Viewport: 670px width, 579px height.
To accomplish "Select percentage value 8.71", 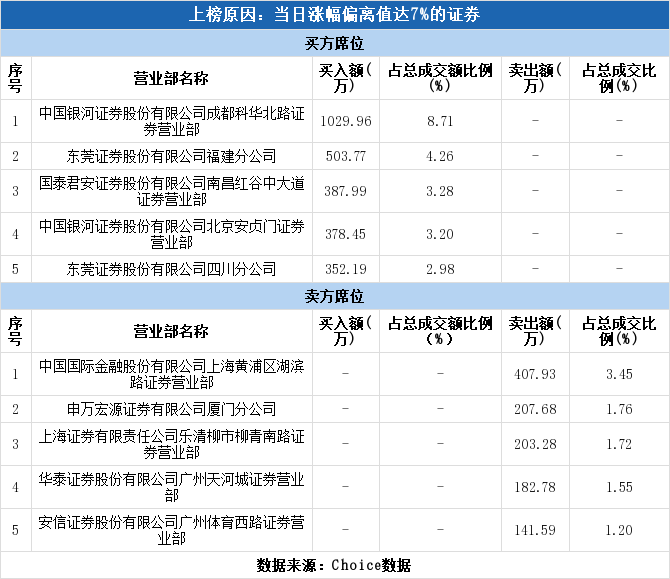I will (x=440, y=121).
